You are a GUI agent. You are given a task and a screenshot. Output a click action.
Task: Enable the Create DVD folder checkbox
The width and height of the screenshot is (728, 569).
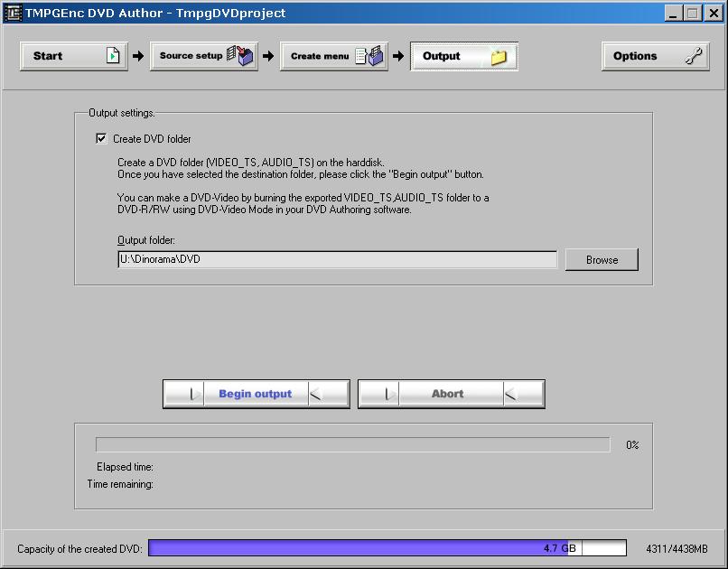coord(101,139)
